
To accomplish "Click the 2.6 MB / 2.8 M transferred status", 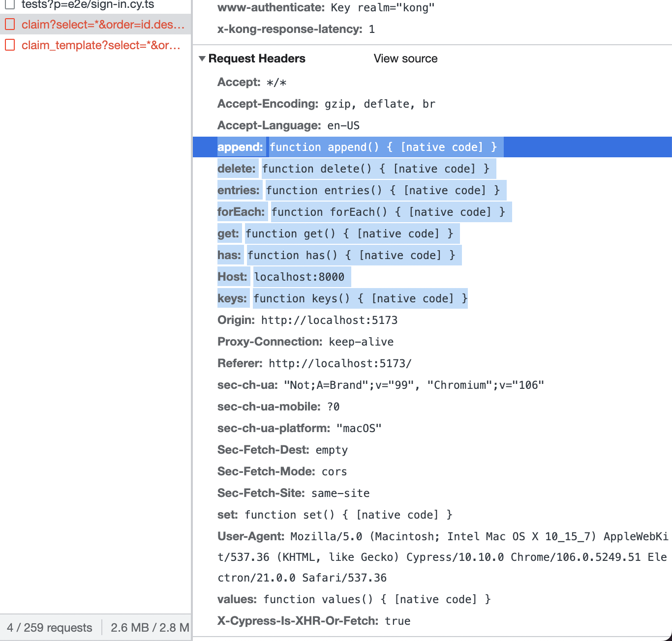I will [x=150, y=628].
